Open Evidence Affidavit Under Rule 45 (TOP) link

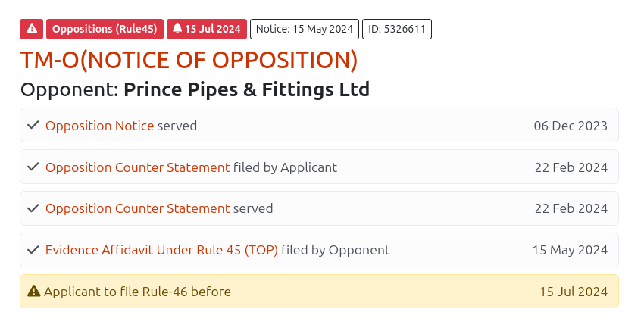click(161, 250)
